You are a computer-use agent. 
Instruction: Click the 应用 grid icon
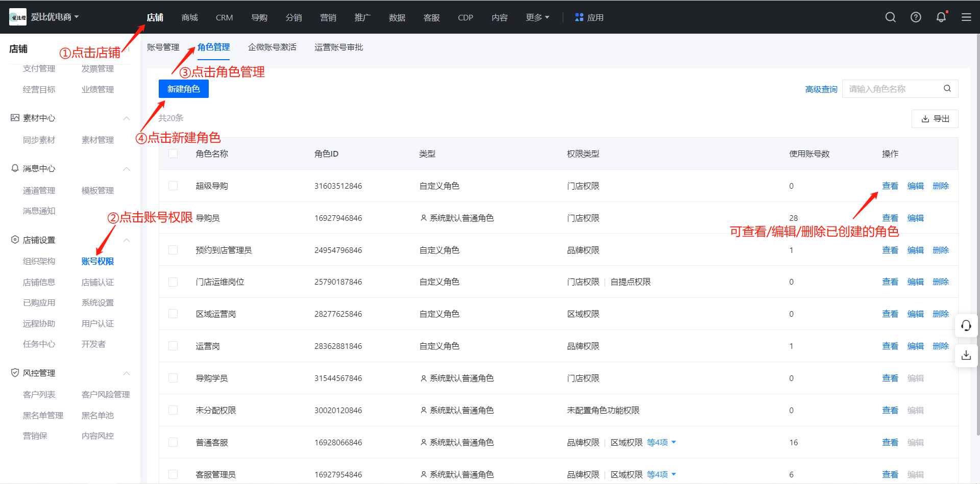click(579, 17)
